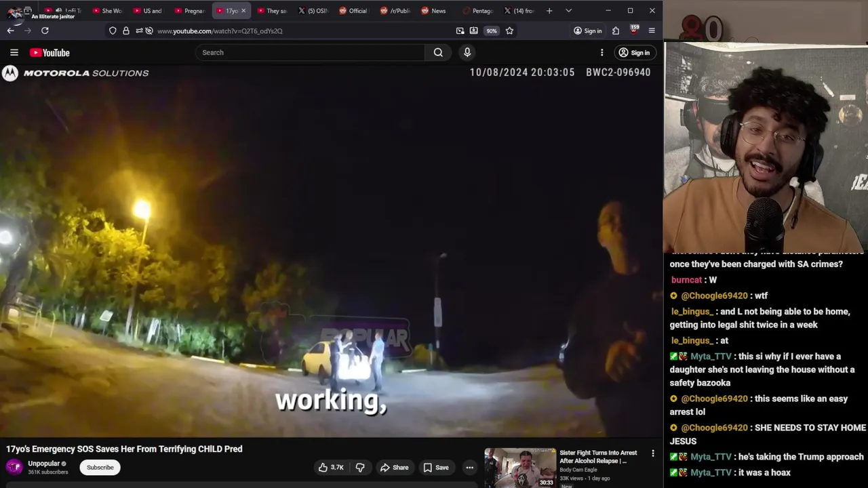
Task: Open more actions ellipsis under video
Action: point(469,467)
